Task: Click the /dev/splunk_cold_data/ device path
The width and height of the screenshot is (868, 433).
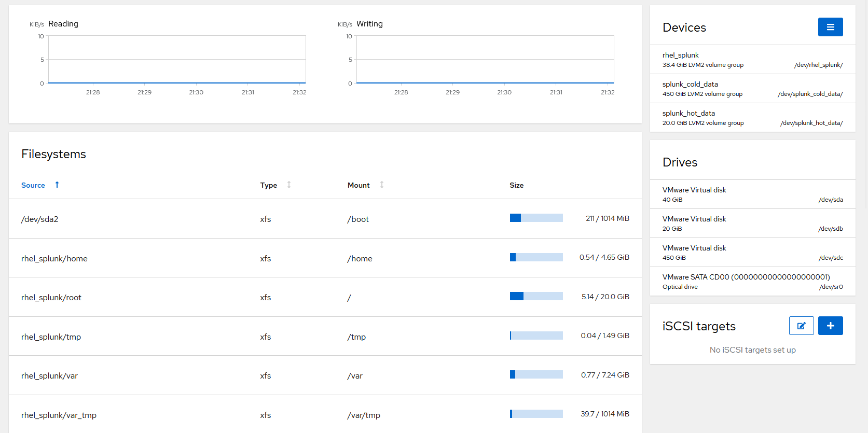Action: pyautogui.click(x=810, y=94)
